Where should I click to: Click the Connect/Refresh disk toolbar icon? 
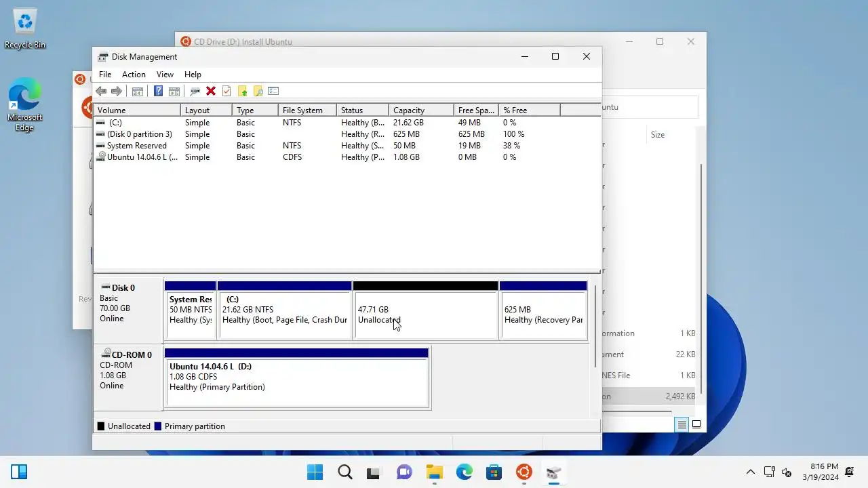coord(195,91)
